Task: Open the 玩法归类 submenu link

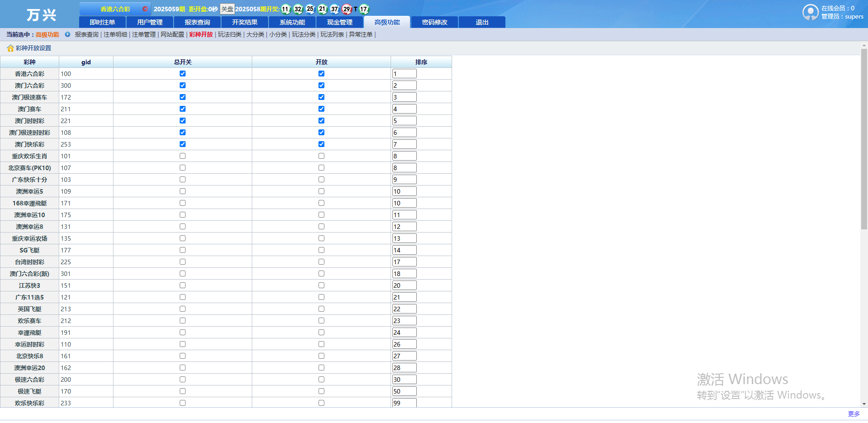Action: click(230, 34)
